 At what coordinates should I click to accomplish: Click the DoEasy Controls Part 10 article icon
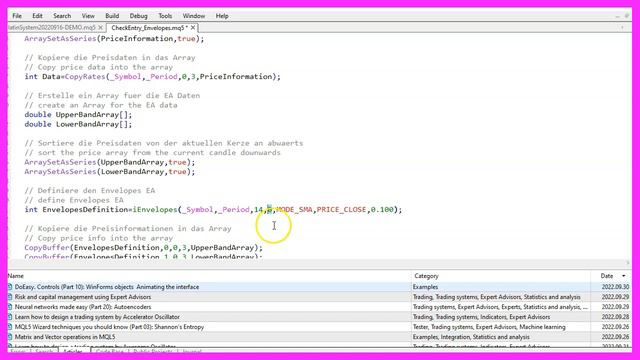pos(10,287)
